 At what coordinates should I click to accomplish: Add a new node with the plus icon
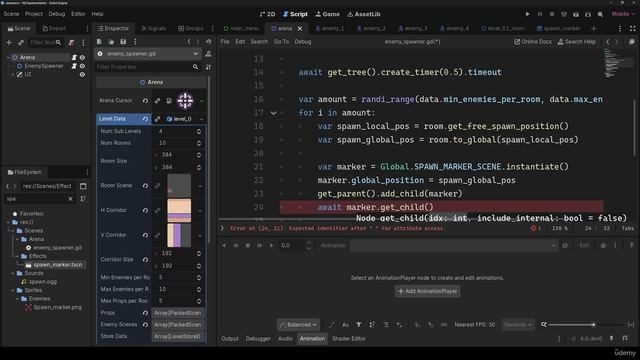click(9, 42)
